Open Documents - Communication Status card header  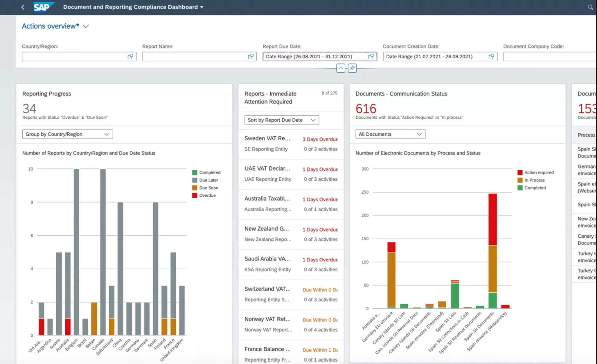(x=458, y=105)
